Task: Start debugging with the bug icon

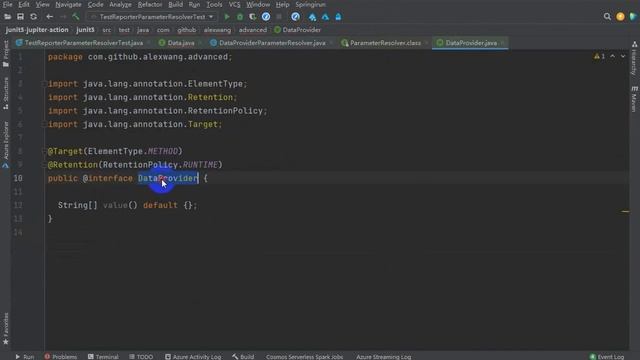Action: pos(240,17)
